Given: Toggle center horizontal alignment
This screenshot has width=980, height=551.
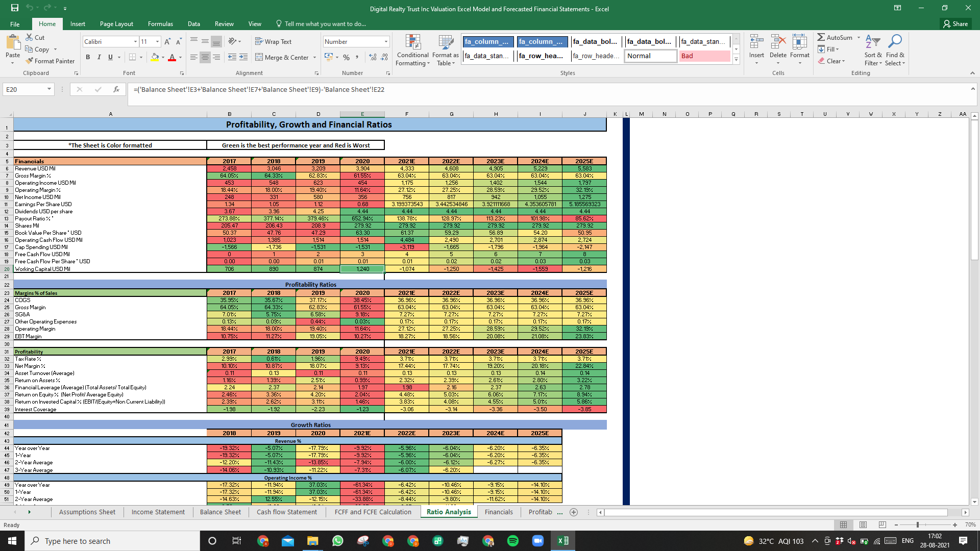Looking at the screenshot, I should point(205,57).
